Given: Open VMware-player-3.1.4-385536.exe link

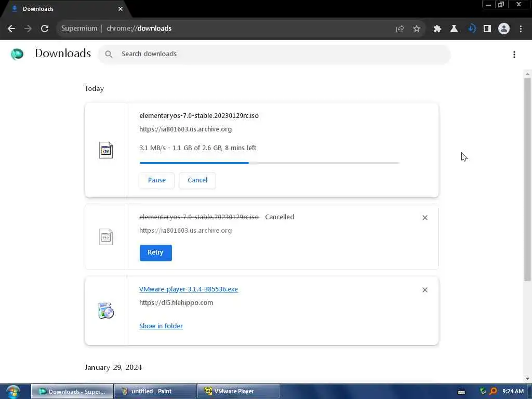Looking at the screenshot, I should coord(189,289).
